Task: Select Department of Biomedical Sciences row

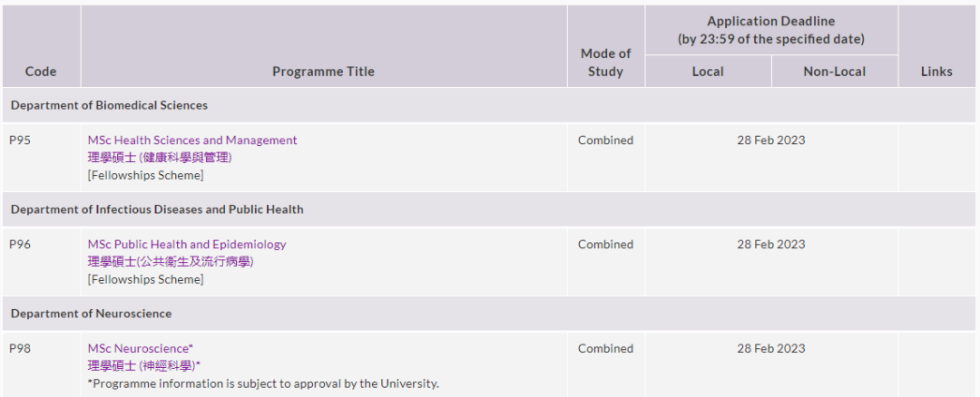Action: coord(109,105)
